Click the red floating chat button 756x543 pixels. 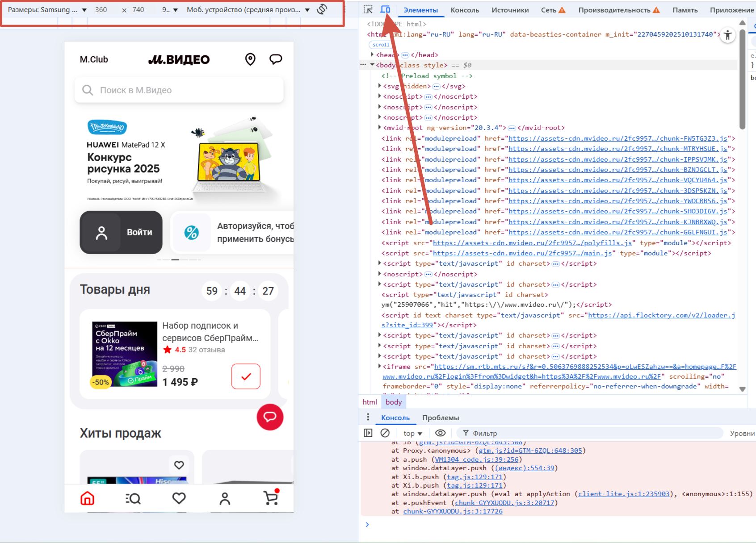pos(270,417)
